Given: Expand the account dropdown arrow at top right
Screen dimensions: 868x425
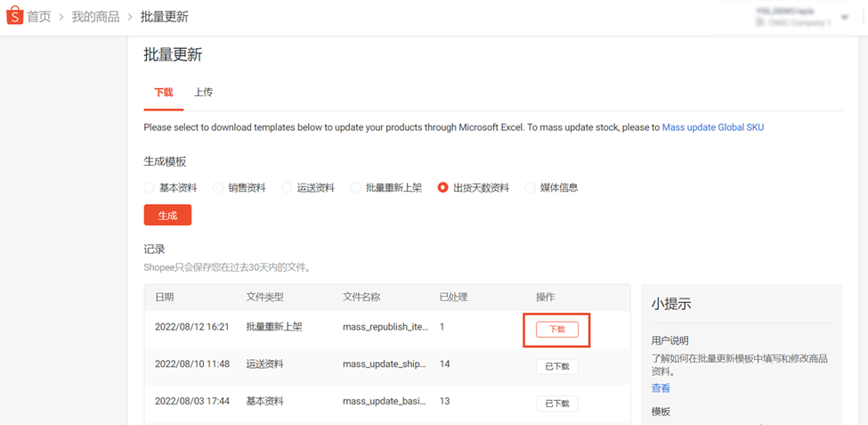Looking at the screenshot, I should [844, 17].
